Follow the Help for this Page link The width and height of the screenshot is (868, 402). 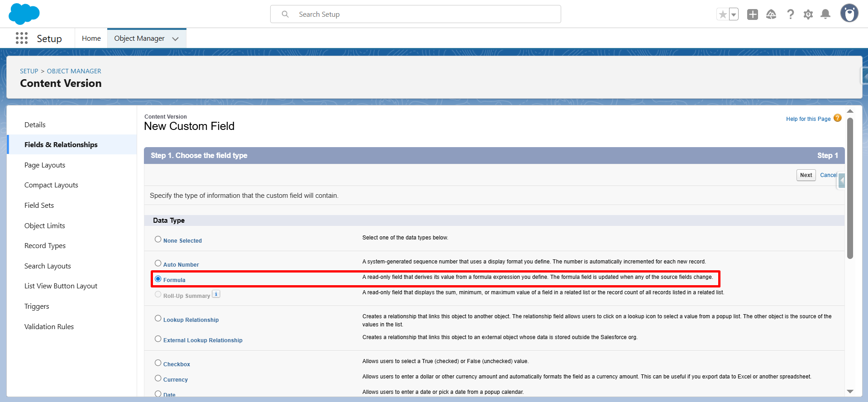click(808, 119)
